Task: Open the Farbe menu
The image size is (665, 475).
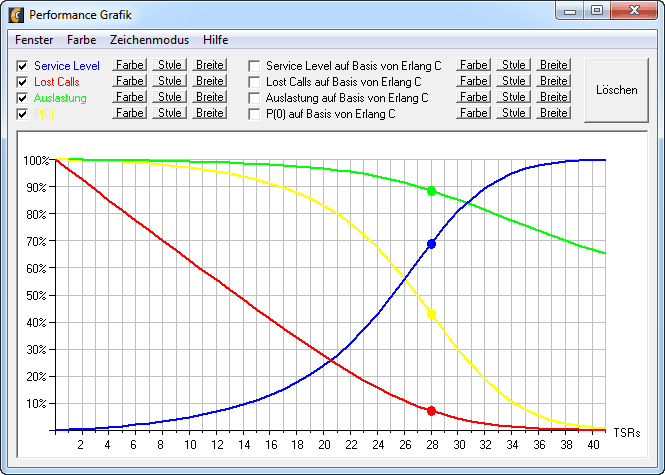Action: tap(82, 40)
